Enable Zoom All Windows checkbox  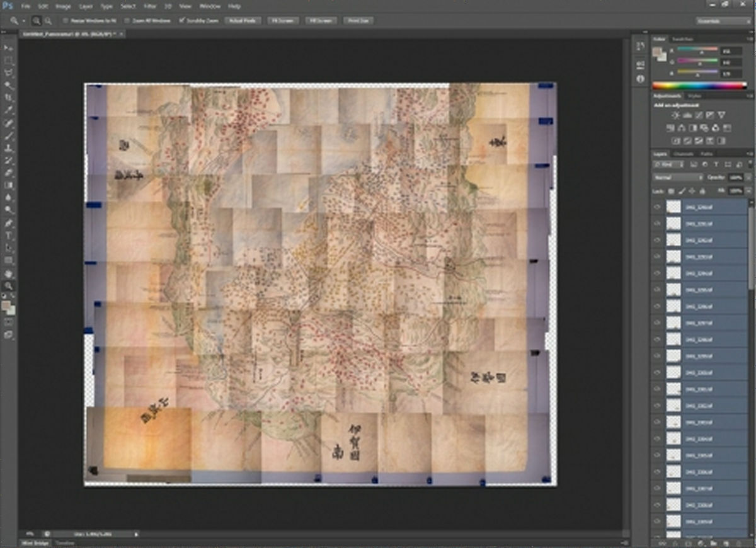tap(127, 21)
